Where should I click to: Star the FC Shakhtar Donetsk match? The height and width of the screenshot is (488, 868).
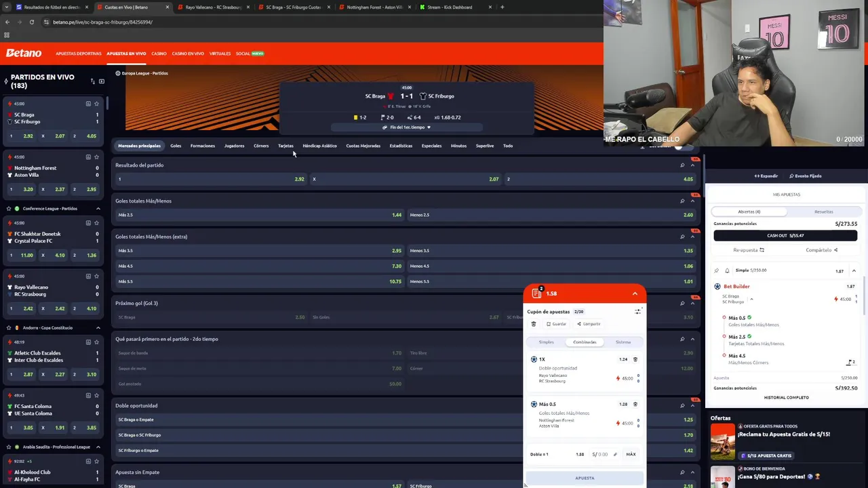[x=97, y=223]
